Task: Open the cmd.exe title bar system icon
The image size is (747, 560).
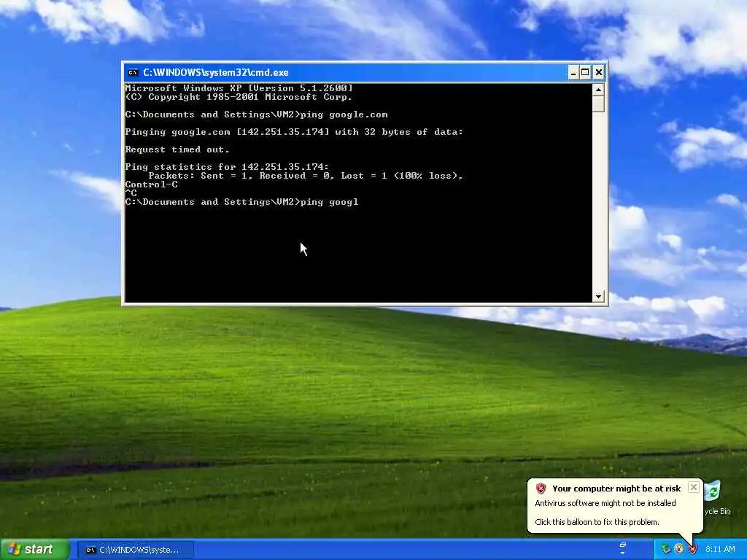Action: tap(133, 72)
